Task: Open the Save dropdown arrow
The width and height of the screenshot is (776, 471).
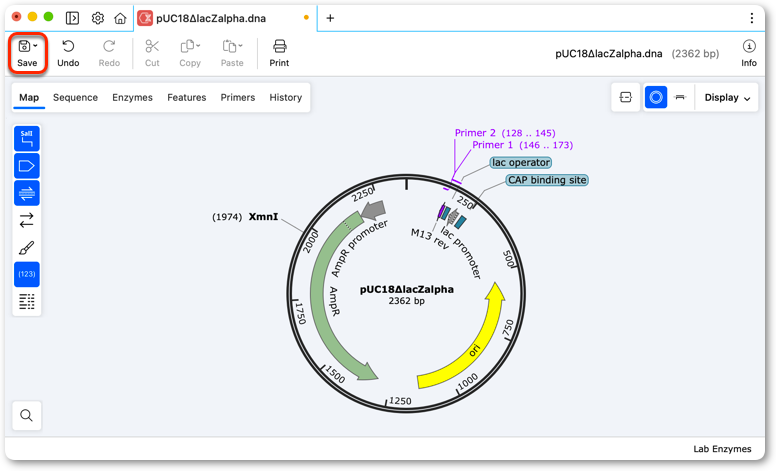Action: (36, 46)
